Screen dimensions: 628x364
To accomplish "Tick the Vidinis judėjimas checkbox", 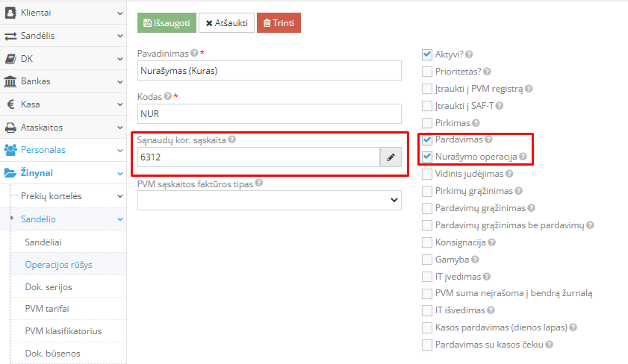I will pos(427,174).
